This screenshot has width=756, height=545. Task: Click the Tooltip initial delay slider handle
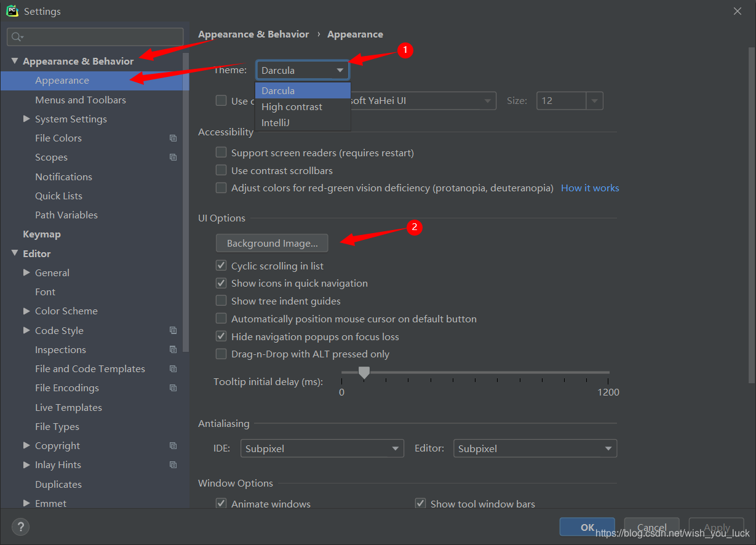[364, 372]
